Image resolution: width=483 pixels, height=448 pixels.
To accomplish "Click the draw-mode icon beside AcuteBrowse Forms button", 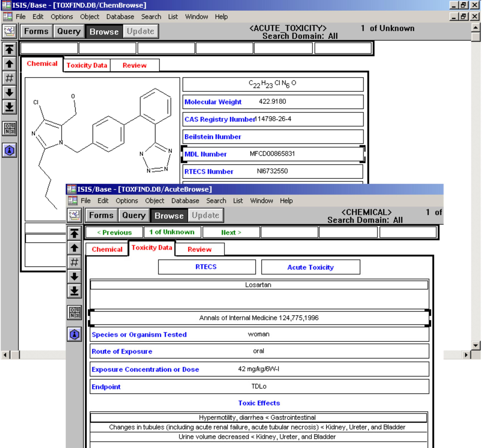I will click(74, 215).
